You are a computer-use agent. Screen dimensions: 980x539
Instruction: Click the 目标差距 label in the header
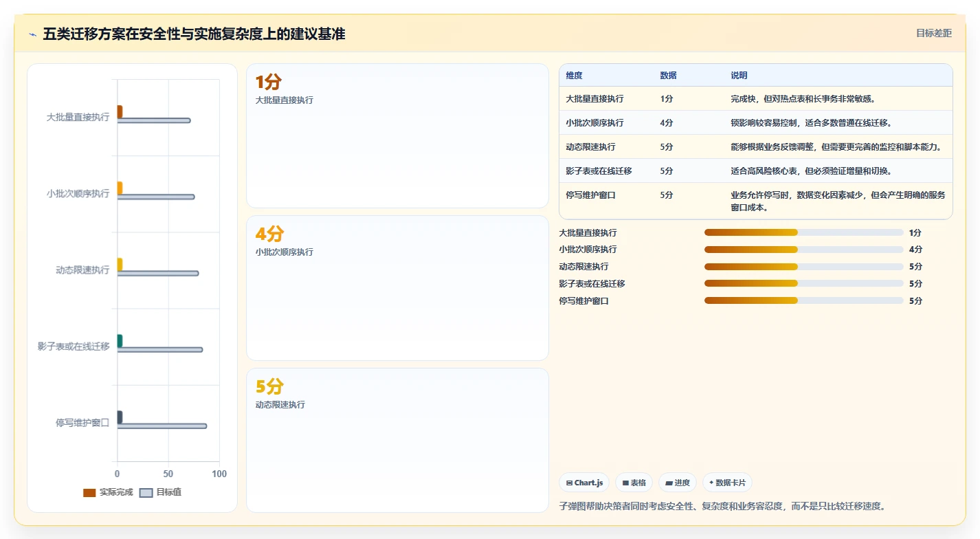coord(934,33)
